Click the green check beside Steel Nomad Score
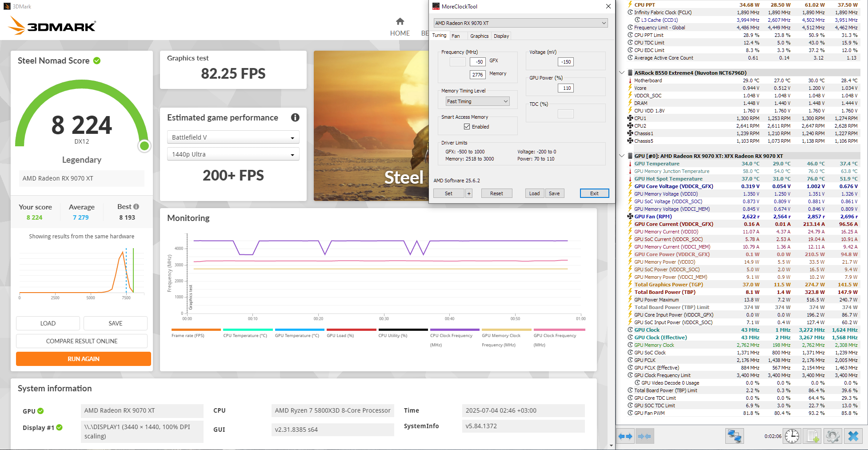Screen dimensions: 868x450 coord(97,60)
